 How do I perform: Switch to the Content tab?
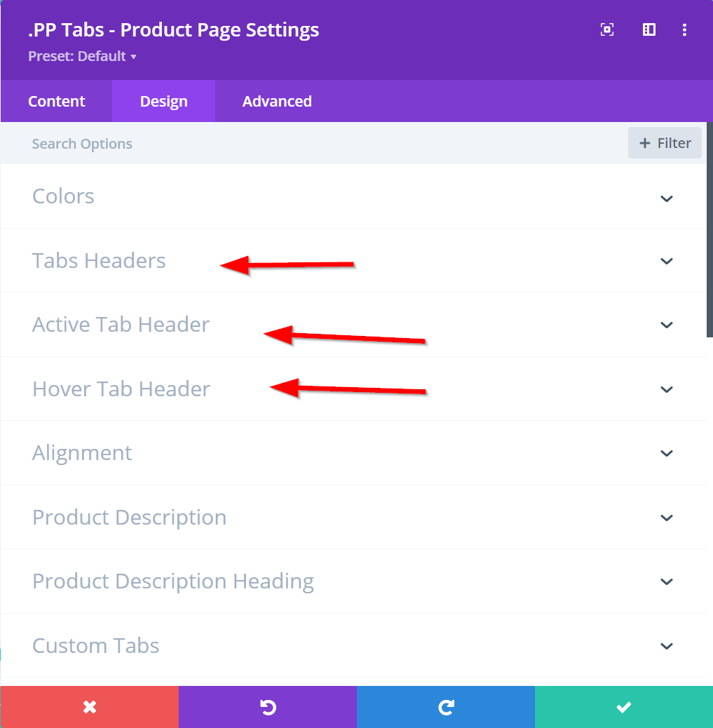pyautogui.click(x=57, y=101)
